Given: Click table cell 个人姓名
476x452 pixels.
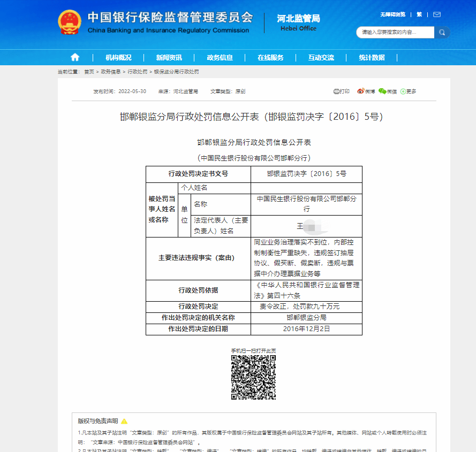Looking at the screenshot, I should coord(214,188).
